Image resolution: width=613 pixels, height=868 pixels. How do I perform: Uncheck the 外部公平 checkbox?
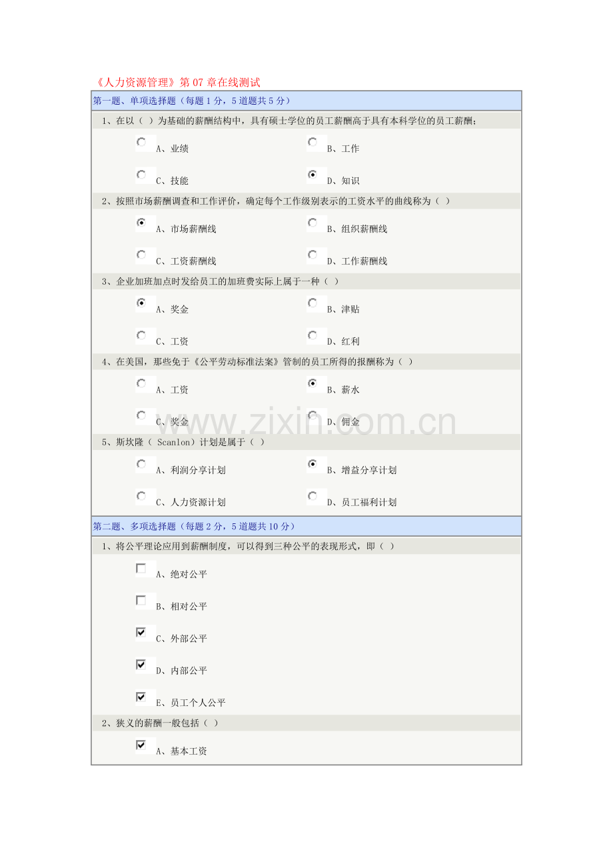pos(141,633)
